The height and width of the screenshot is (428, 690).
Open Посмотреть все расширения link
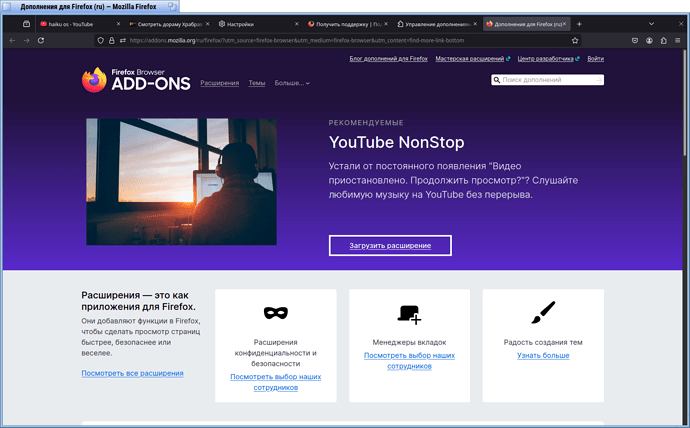(x=132, y=373)
